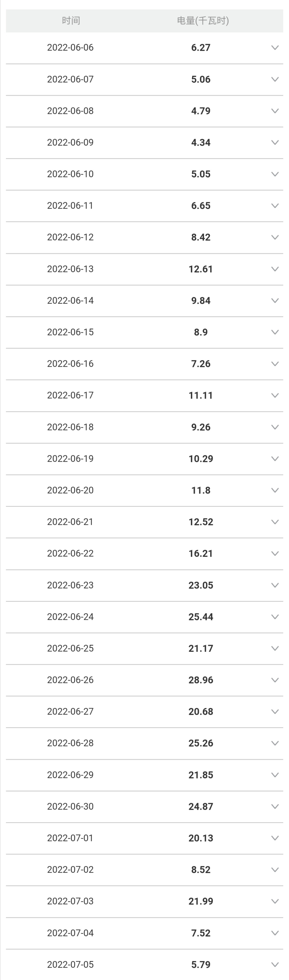Click the 28.96 usage value
The width and height of the screenshot is (289, 980).
tap(201, 680)
